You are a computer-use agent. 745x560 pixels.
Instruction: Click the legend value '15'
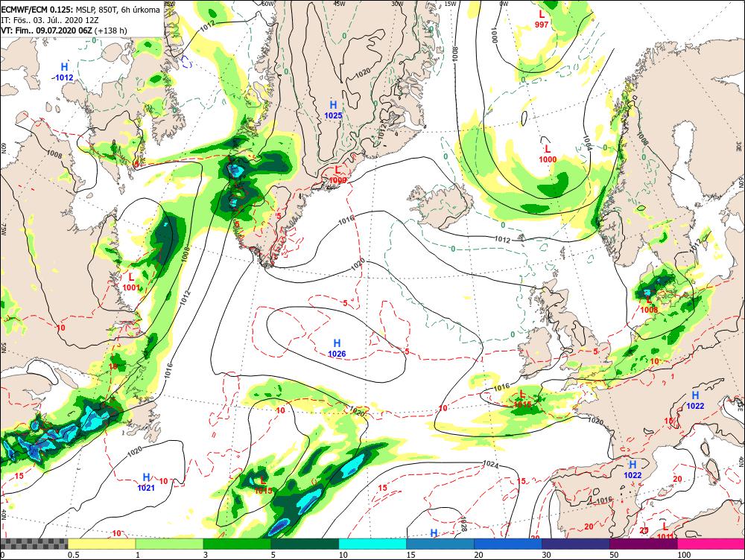click(411, 555)
